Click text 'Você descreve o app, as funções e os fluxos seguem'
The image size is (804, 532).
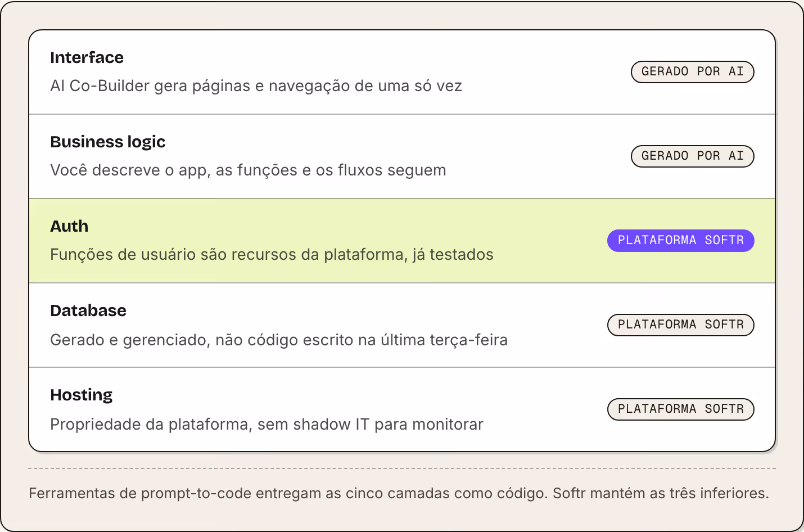click(x=248, y=170)
